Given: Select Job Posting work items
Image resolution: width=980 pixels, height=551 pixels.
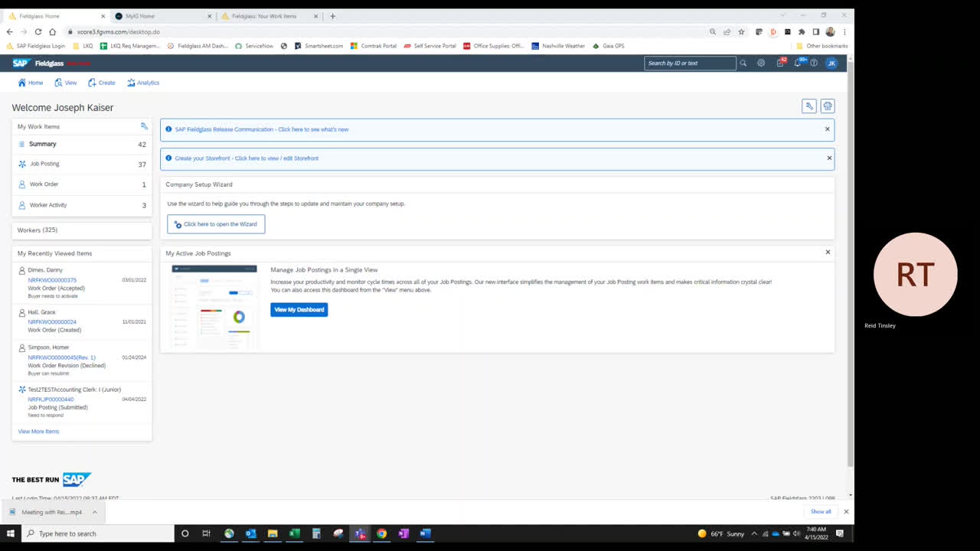Looking at the screenshot, I should tap(82, 164).
